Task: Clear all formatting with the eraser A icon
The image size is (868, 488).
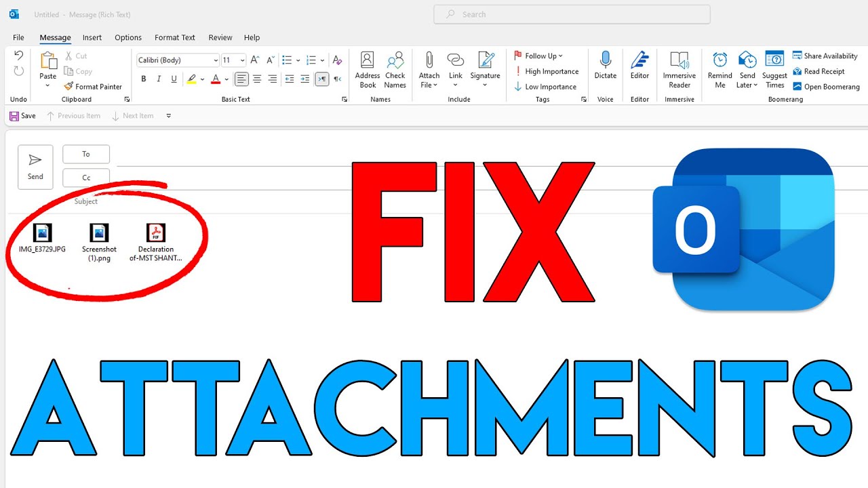Action: (337, 60)
